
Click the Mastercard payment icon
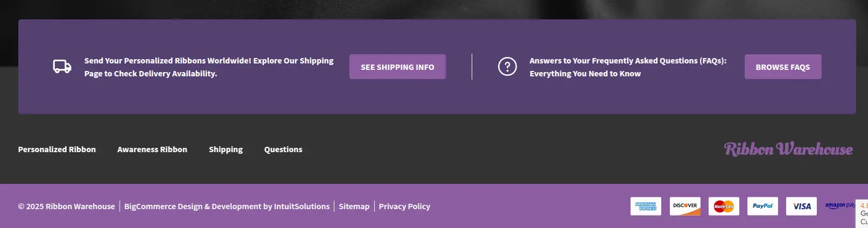(x=724, y=206)
